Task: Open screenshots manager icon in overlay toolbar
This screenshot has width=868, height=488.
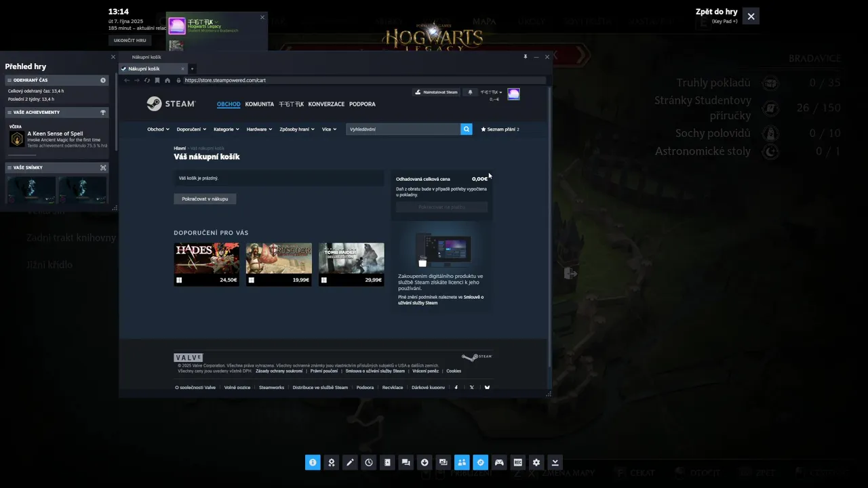Action: (x=443, y=462)
